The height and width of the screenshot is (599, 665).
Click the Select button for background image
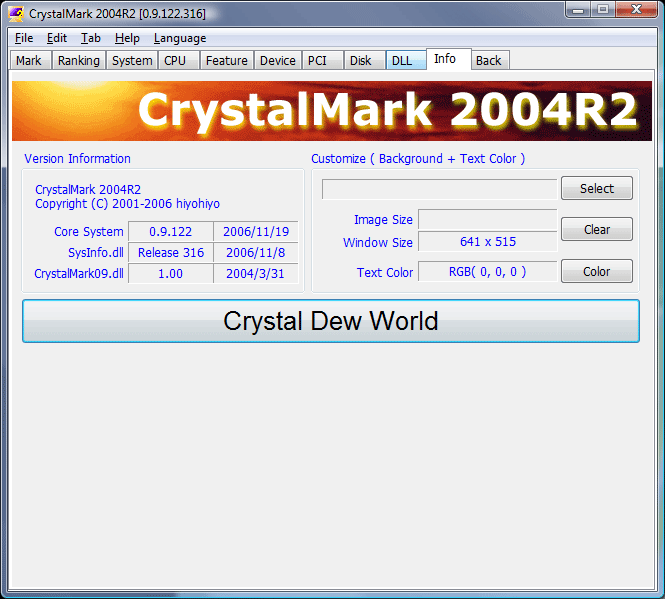point(597,188)
